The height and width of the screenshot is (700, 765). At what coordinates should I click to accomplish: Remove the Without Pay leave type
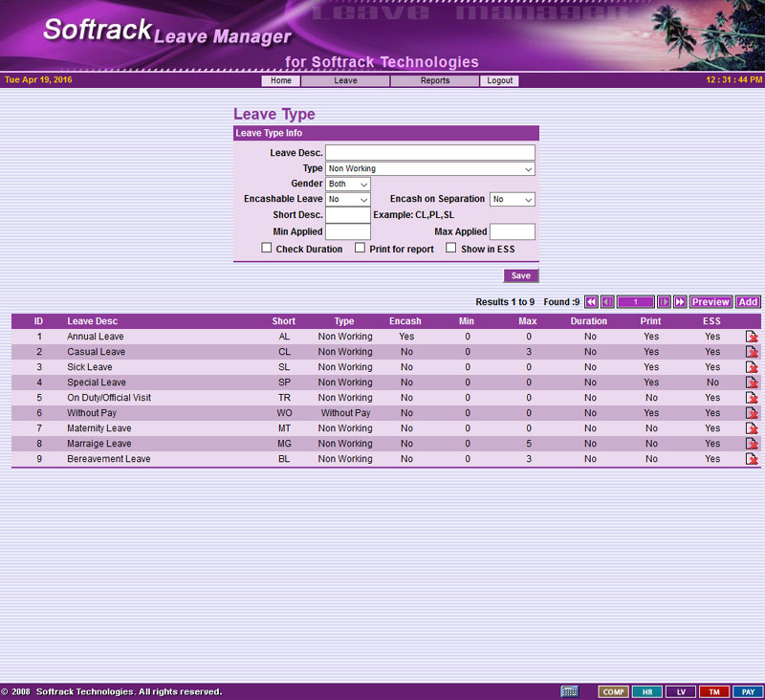click(752, 413)
